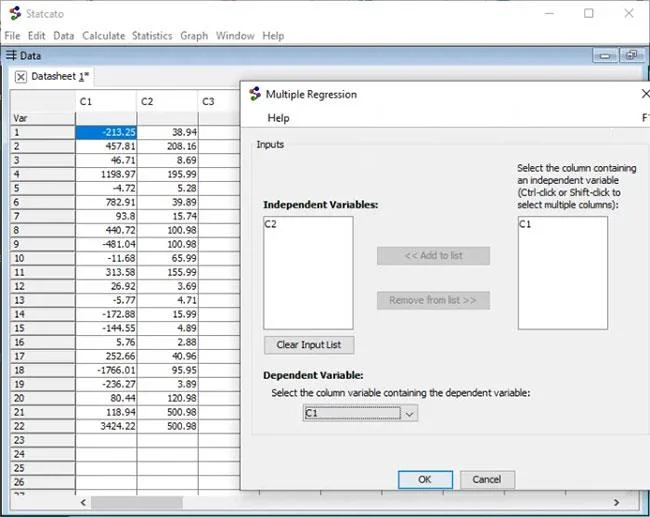Image resolution: width=650 pixels, height=517 pixels.
Task: Click the Clear Input List button
Action: pyautogui.click(x=309, y=345)
